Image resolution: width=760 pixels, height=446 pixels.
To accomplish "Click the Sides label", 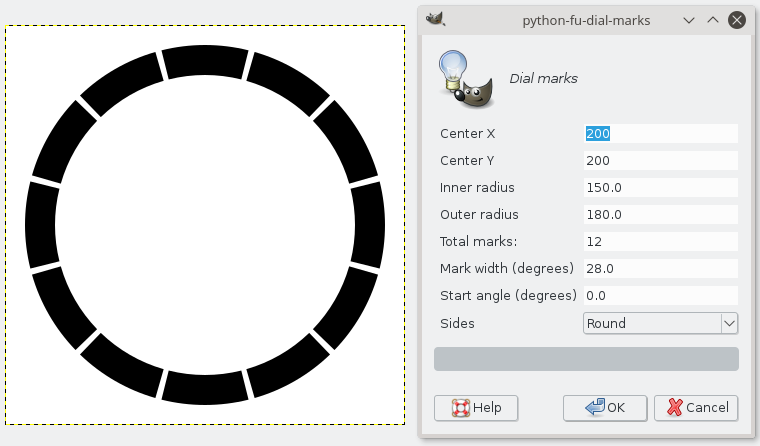I will [457, 323].
